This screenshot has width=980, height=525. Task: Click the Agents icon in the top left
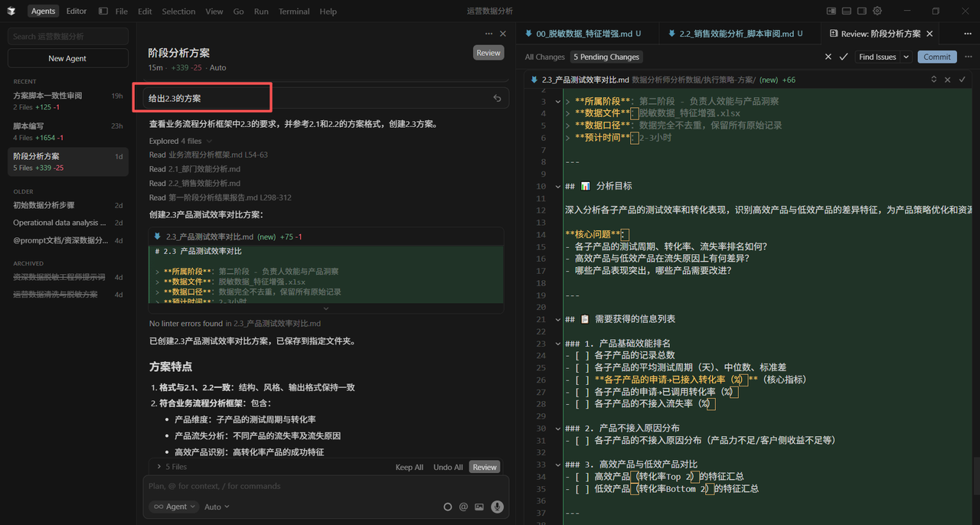click(x=43, y=11)
